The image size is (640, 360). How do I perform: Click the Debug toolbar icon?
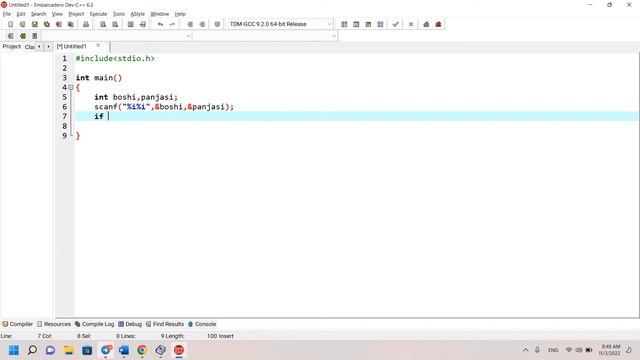pyautogui.click(x=426, y=24)
